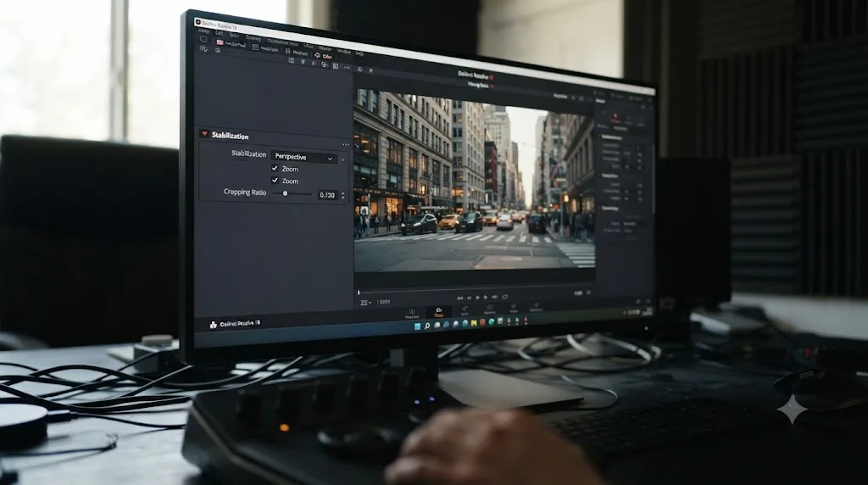Click the DaVinci Resolve logo at bottom-left of the app

[x=213, y=325]
